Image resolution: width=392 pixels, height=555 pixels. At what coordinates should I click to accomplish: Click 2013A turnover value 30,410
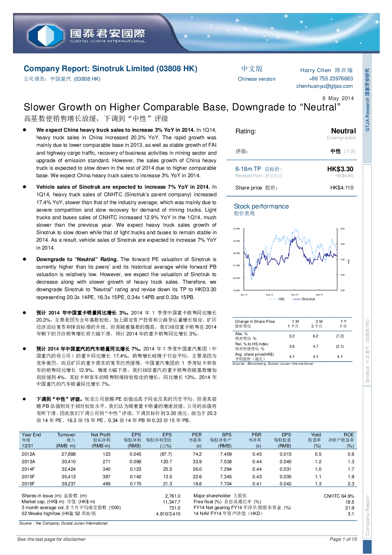click(68, 462)
